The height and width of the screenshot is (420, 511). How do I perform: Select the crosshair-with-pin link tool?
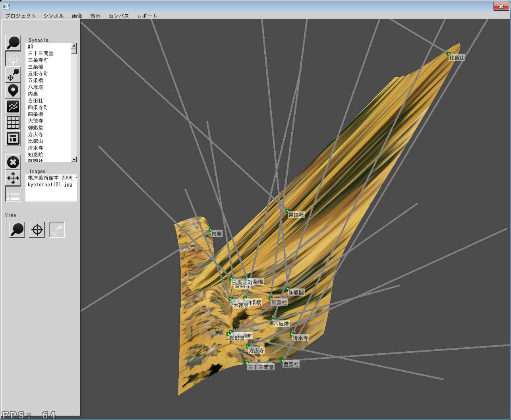tap(13, 75)
